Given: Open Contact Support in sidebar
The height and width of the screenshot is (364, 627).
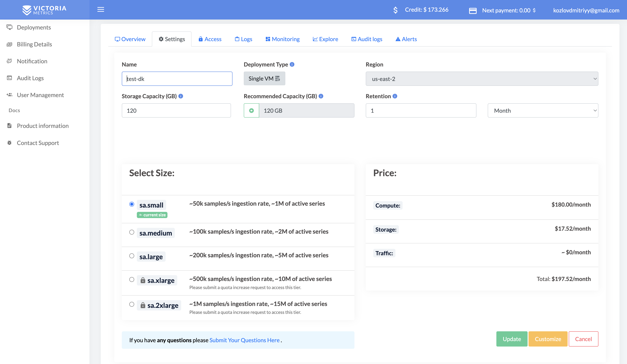Looking at the screenshot, I should (38, 143).
